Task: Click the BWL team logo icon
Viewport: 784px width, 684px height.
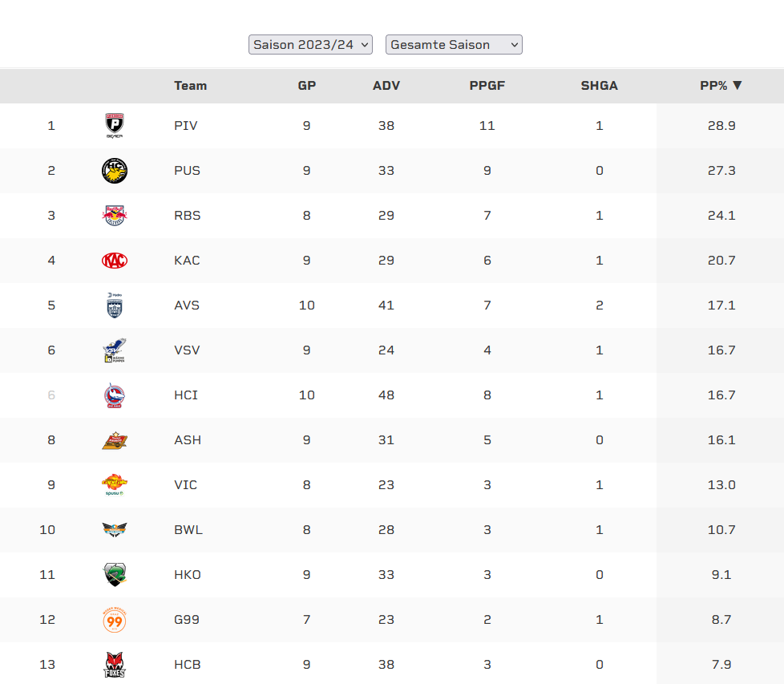Action: click(x=115, y=529)
